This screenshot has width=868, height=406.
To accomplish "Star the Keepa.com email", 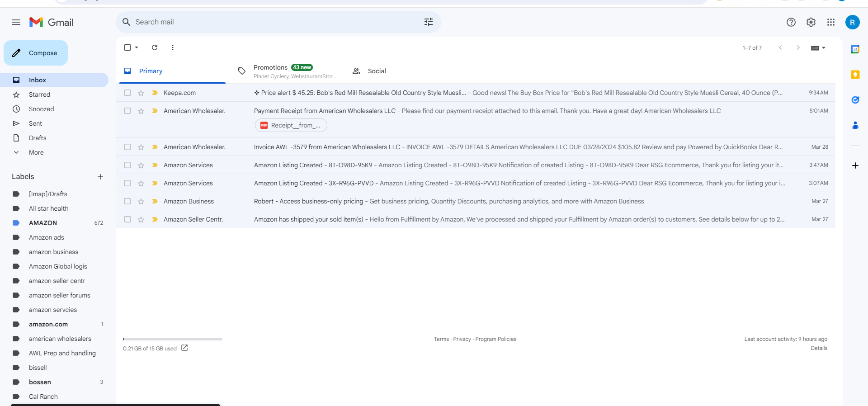I will pyautogui.click(x=141, y=93).
